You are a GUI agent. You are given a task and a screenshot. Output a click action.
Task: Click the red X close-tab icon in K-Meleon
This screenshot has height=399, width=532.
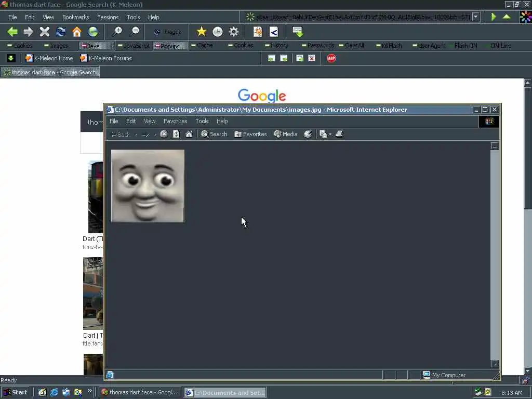(312, 58)
